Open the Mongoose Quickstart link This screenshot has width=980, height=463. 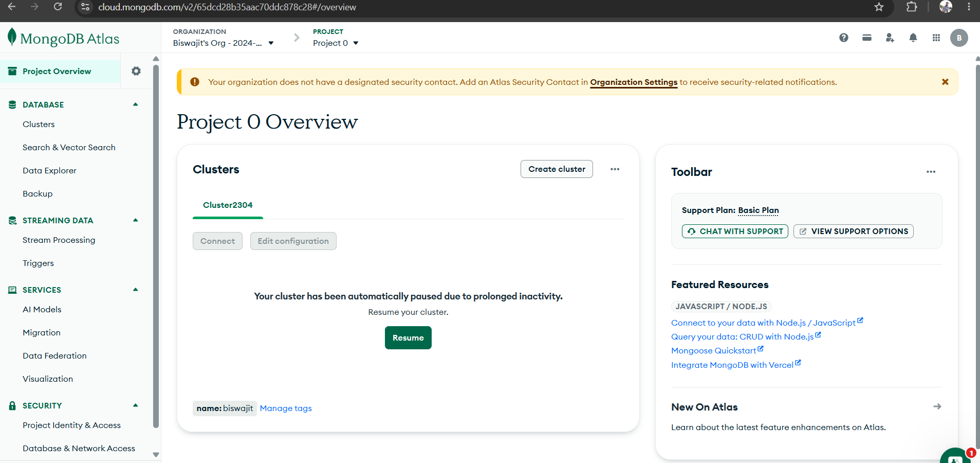pos(717,350)
